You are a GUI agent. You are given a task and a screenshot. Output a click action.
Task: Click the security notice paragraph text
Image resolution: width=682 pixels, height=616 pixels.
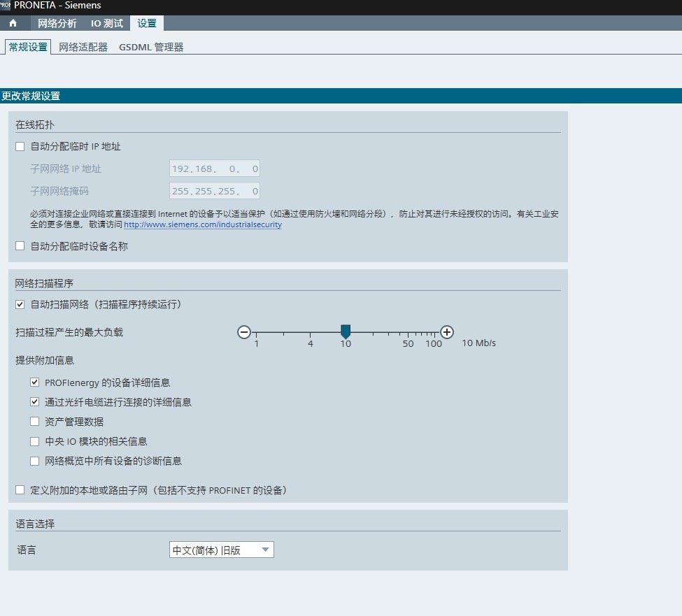(x=294, y=219)
